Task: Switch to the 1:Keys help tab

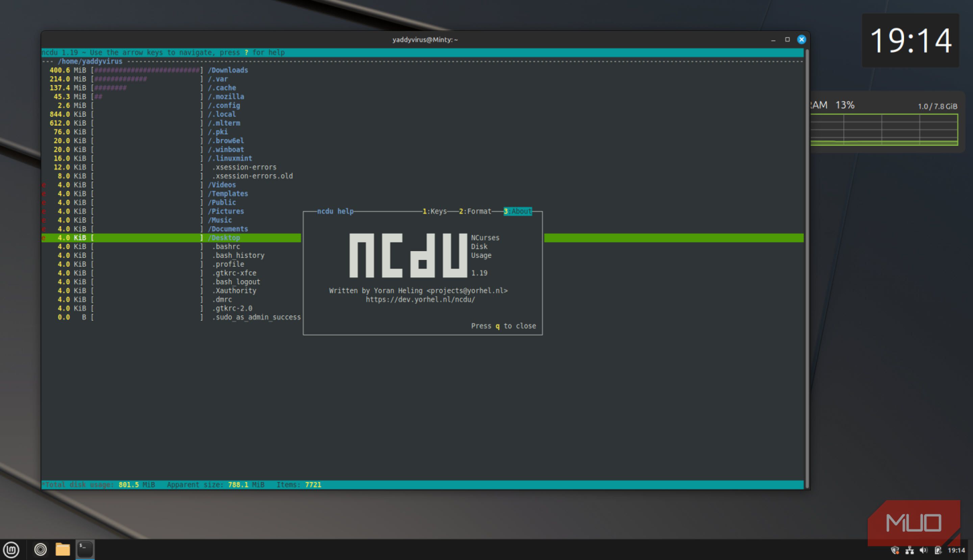Action: (434, 211)
